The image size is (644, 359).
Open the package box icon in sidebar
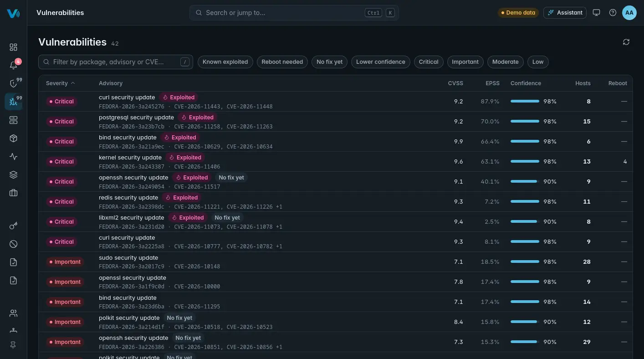click(x=13, y=138)
